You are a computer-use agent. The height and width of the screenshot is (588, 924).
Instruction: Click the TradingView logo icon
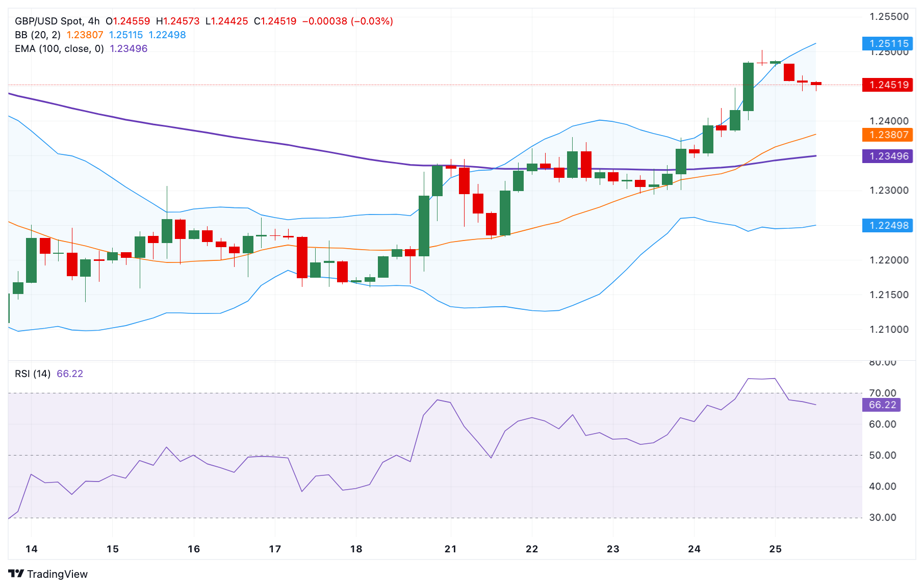coord(16,574)
